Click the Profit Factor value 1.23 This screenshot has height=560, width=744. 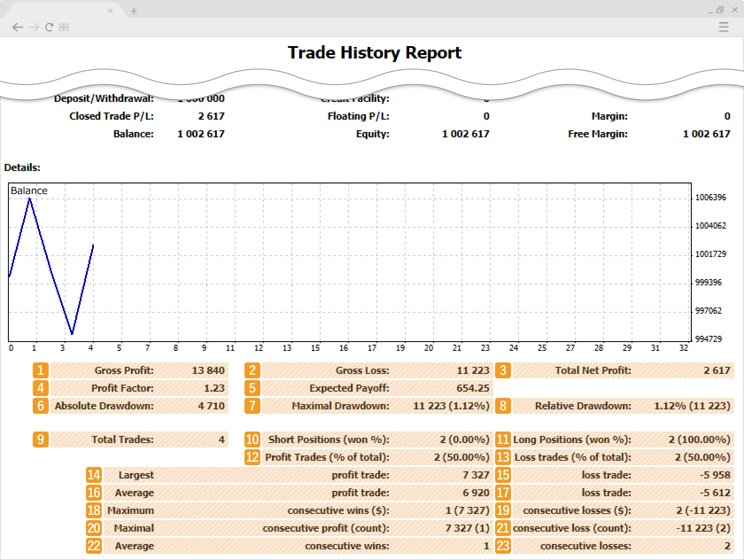tap(214, 388)
